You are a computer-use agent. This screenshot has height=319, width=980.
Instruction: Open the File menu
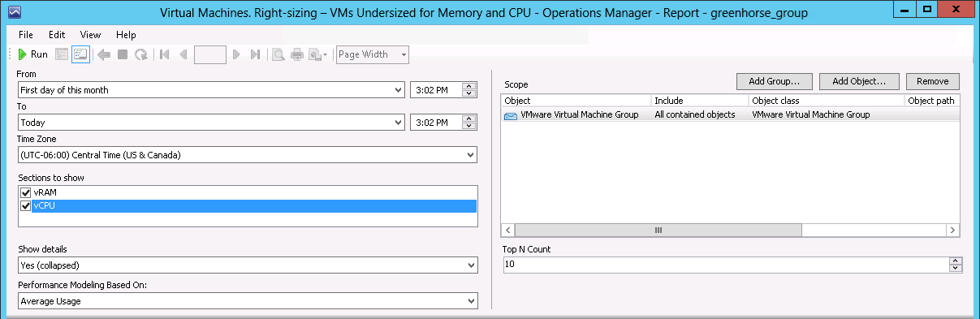coord(26,35)
